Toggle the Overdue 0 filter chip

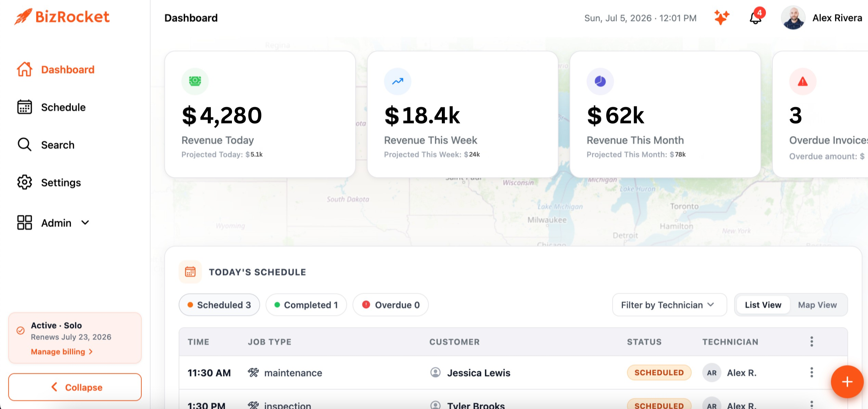tap(391, 305)
